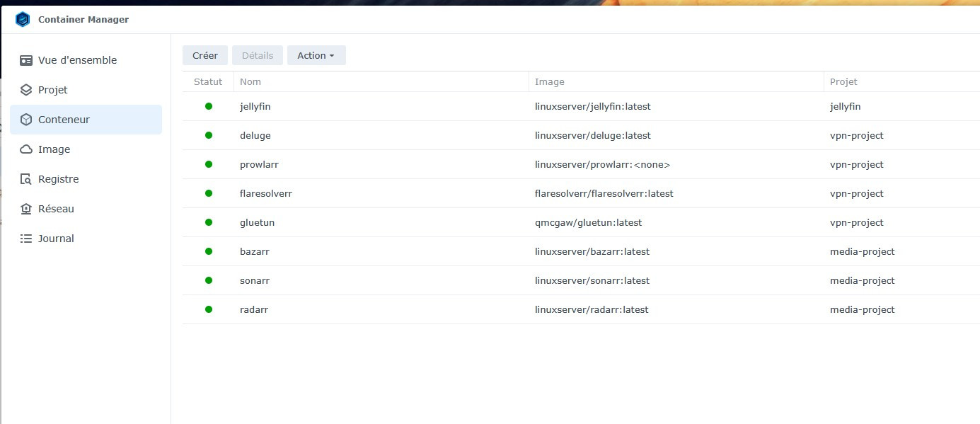Click the Container Manager window title

click(x=83, y=20)
